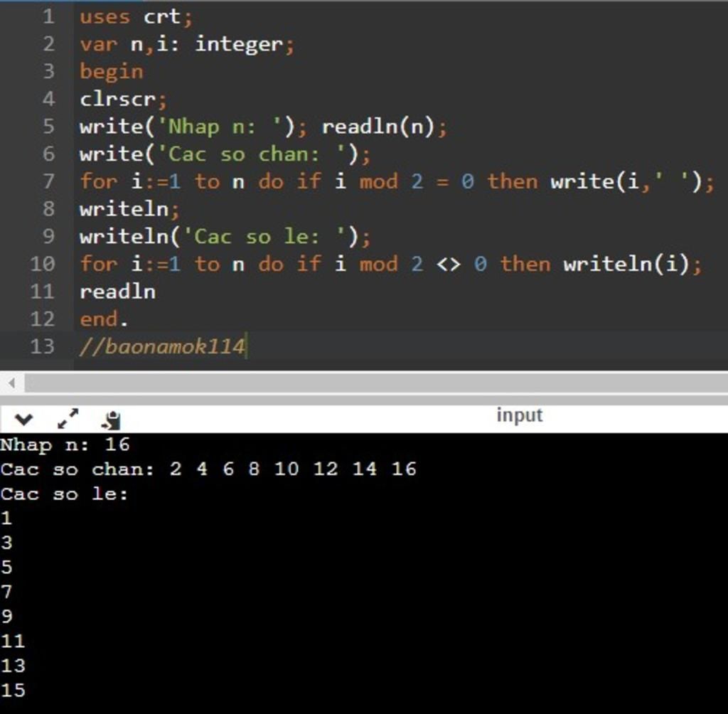Click console output line 'Nhap n: 16'
The height and width of the screenshot is (714, 728).
pyautogui.click(x=65, y=445)
